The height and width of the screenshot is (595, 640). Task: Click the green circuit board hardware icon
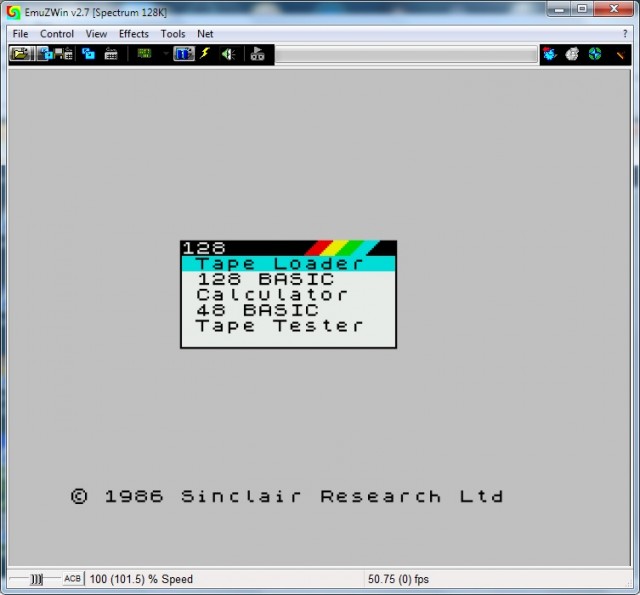tap(144, 53)
